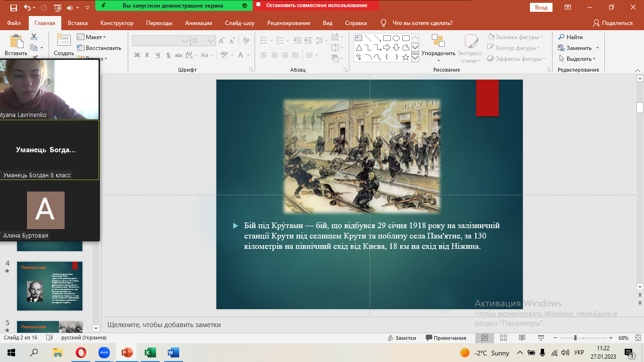Select the five-point Star shape
This screenshot has height=362, width=644.
[405, 57]
